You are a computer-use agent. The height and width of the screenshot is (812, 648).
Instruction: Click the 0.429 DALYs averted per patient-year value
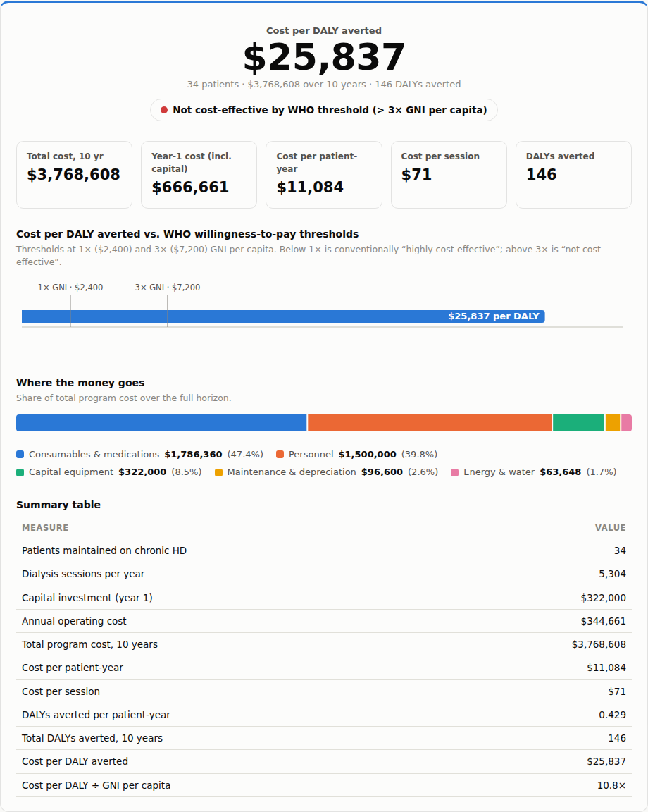click(x=612, y=715)
